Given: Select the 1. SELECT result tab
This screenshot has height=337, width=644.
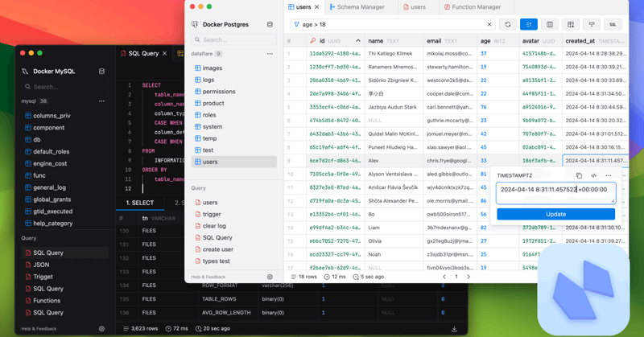Looking at the screenshot, I should pyautogui.click(x=139, y=203).
